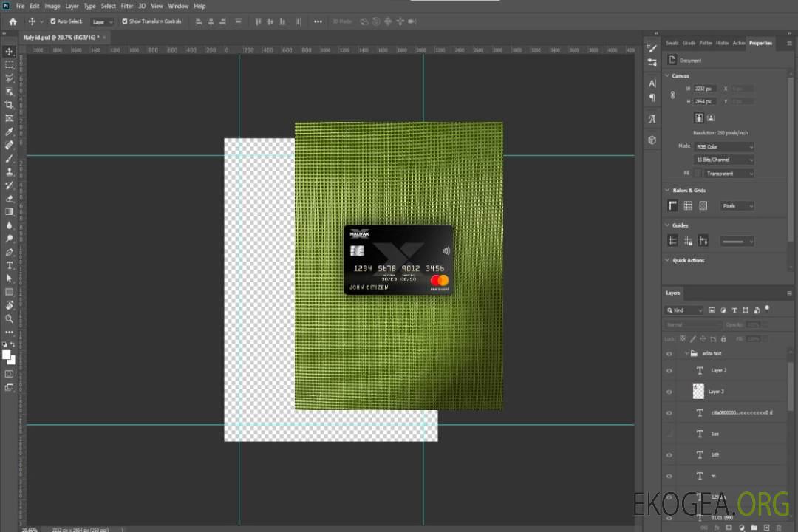
Task: Collapse the 'edite text' layer group
Action: (686, 353)
